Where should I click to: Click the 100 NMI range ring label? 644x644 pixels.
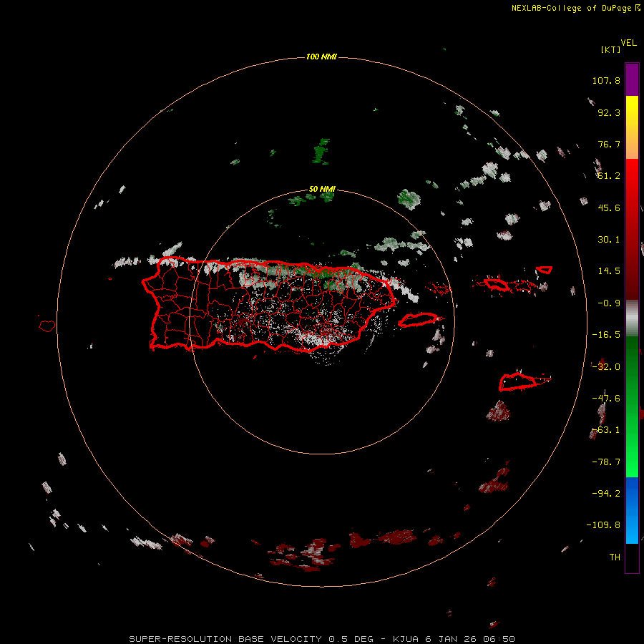(321, 57)
